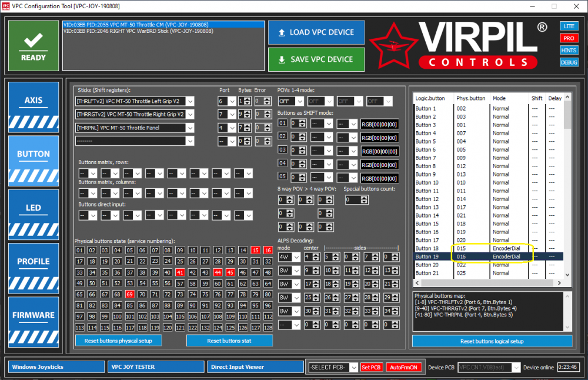The width and height of the screenshot is (588, 380).
Task: Click the LOAD VPC DEVICE button
Action: 316,32
